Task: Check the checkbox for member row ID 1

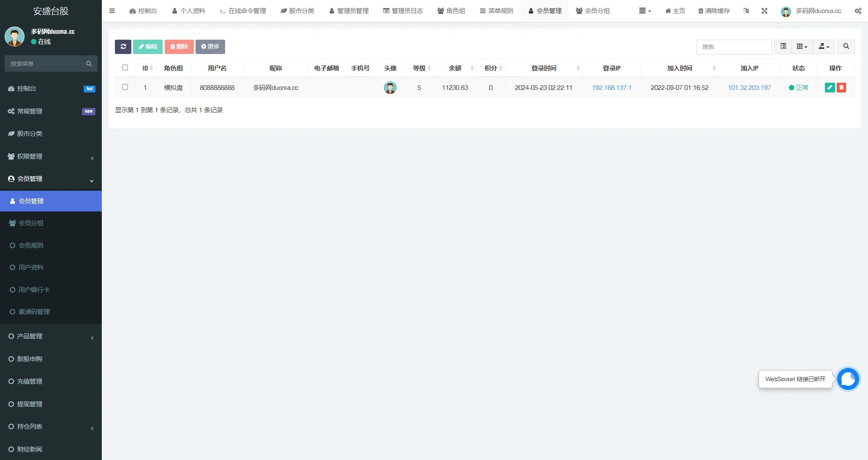Action: click(x=125, y=87)
